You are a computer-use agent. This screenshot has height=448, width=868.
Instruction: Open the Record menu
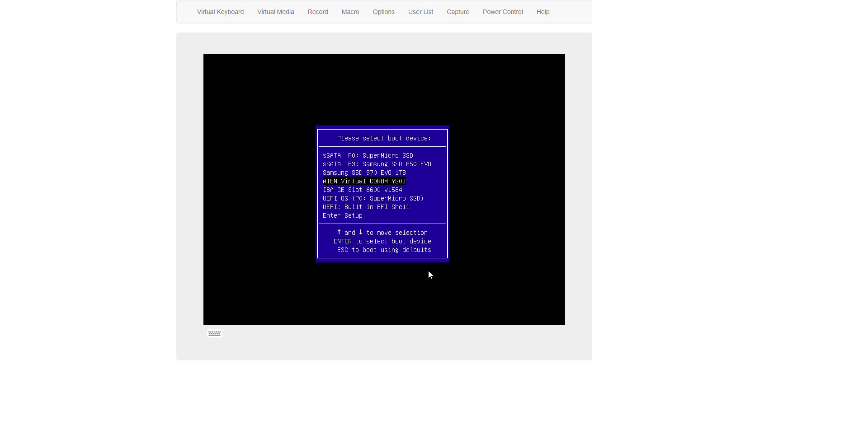click(318, 12)
